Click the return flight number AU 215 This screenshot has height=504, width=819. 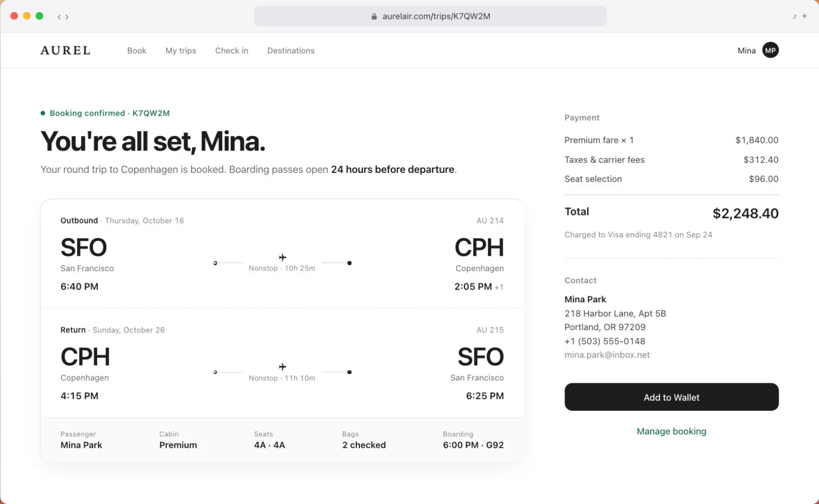[490, 330]
